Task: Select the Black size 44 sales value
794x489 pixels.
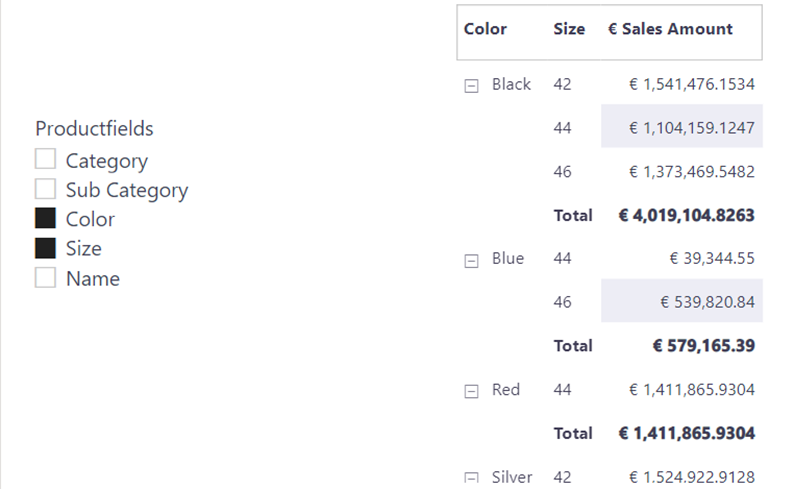Action: (691, 127)
